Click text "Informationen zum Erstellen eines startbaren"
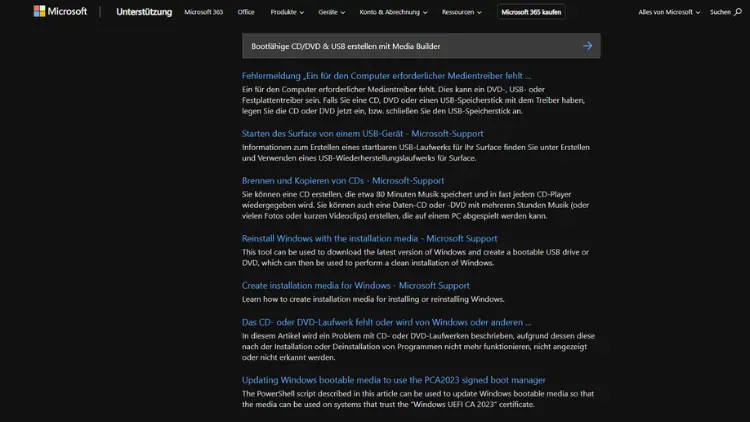This screenshot has height=422, width=750. tap(319, 147)
